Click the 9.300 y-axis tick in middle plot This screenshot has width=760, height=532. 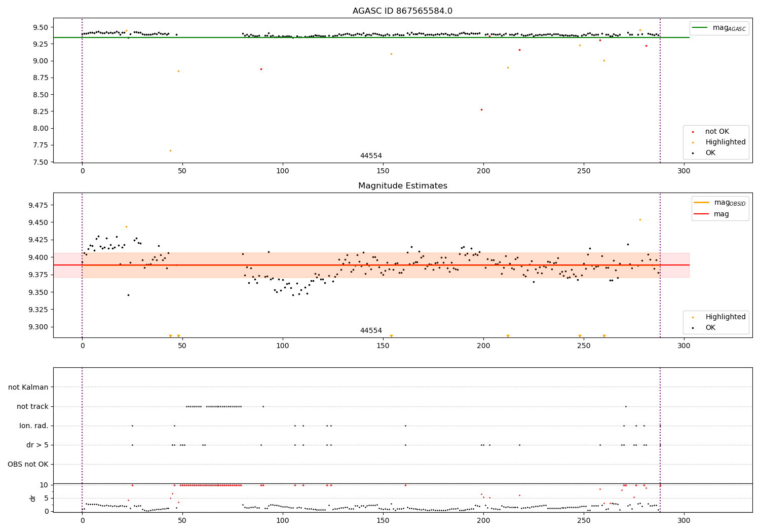coord(39,327)
